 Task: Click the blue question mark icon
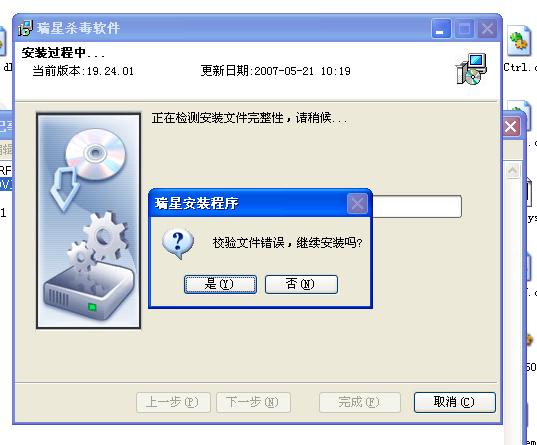click(x=178, y=244)
